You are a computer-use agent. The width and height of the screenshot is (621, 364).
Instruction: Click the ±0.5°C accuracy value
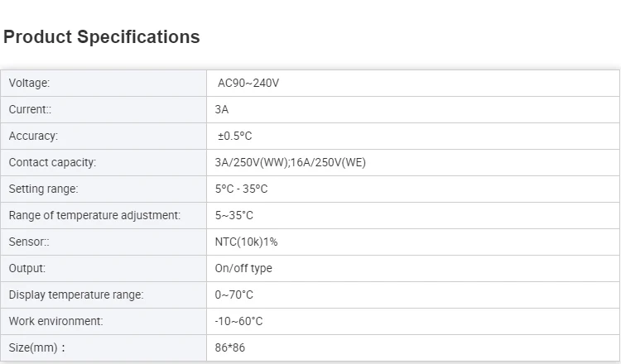click(x=235, y=136)
